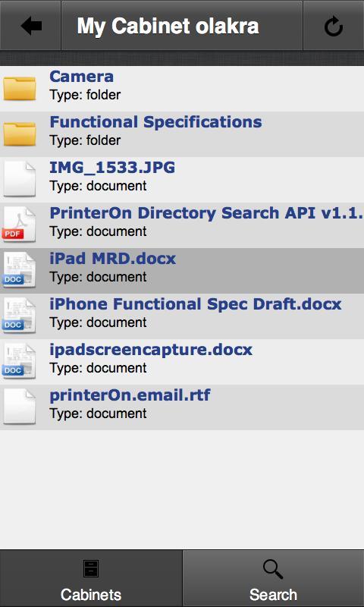Select the iPad MRD.docx row
This screenshot has height=607, width=364.
click(x=182, y=271)
